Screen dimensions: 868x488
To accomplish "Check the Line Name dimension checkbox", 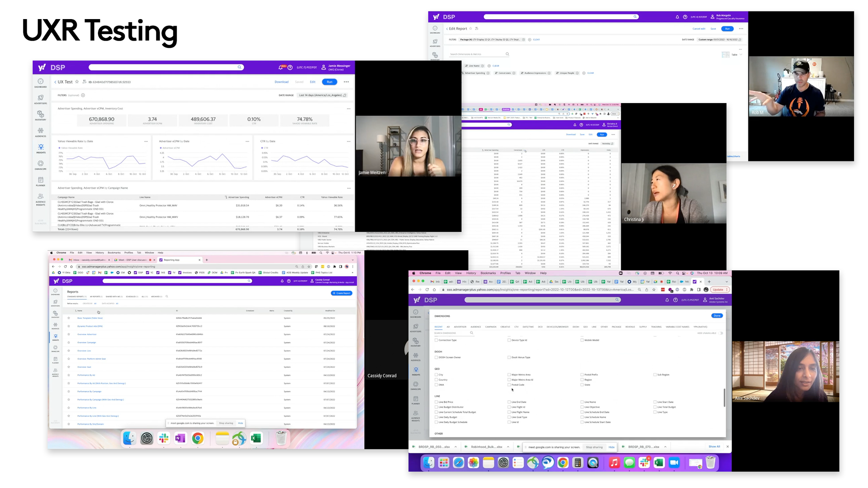I will 582,402.
